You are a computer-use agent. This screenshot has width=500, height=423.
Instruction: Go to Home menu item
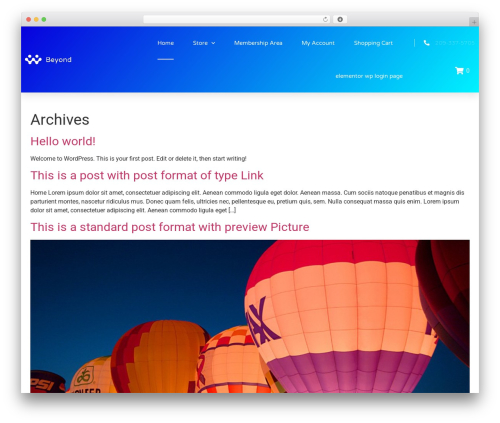coord(166,43)
